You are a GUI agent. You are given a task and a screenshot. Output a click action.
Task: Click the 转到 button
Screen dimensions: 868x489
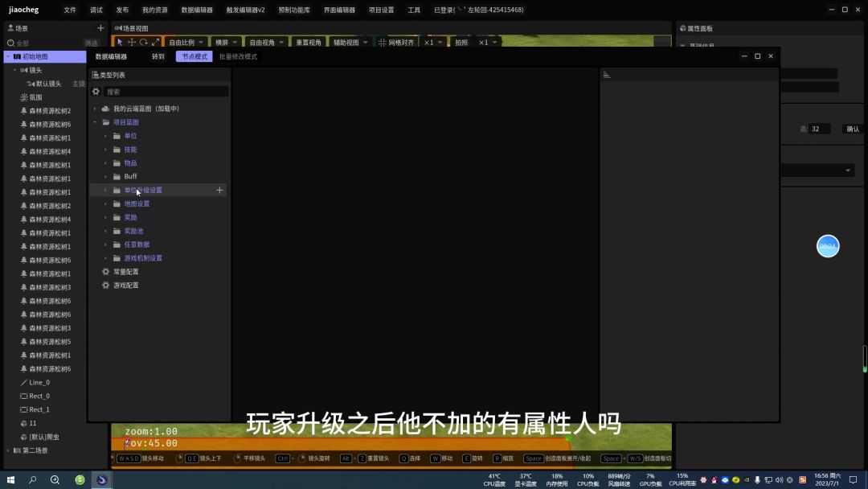coord(158,57)
